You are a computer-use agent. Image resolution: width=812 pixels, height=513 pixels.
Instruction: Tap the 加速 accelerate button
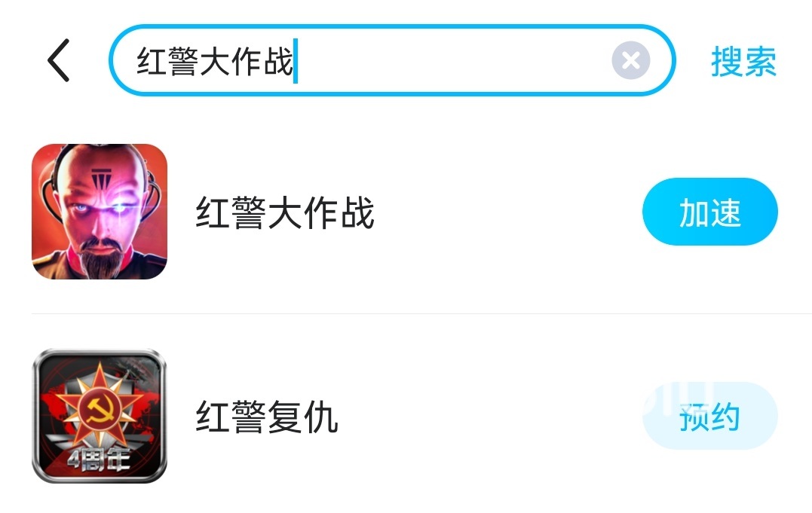710,212
